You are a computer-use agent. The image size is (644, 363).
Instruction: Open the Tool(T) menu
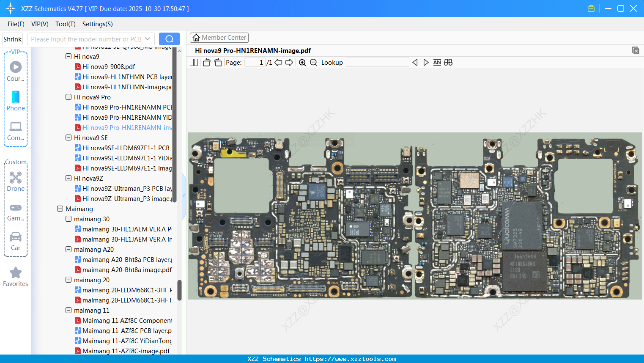tap(66, 24)
